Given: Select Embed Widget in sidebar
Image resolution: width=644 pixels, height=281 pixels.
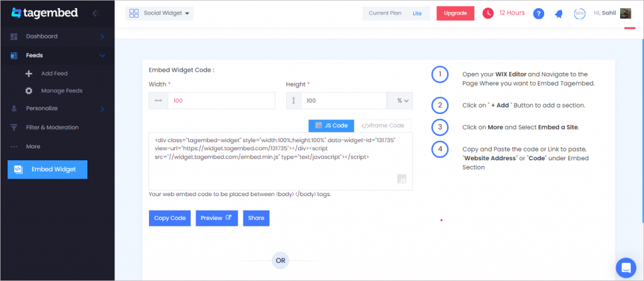Looking at the screenshot, I should (48, 170).
